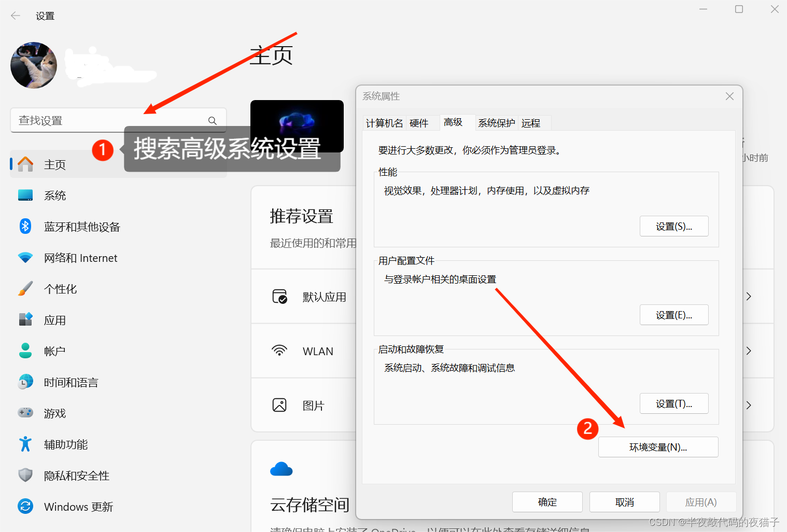Screen dimensions: 787x532
Task: Go back with the Settings arrow icon
Action: [x=16, y=16]
